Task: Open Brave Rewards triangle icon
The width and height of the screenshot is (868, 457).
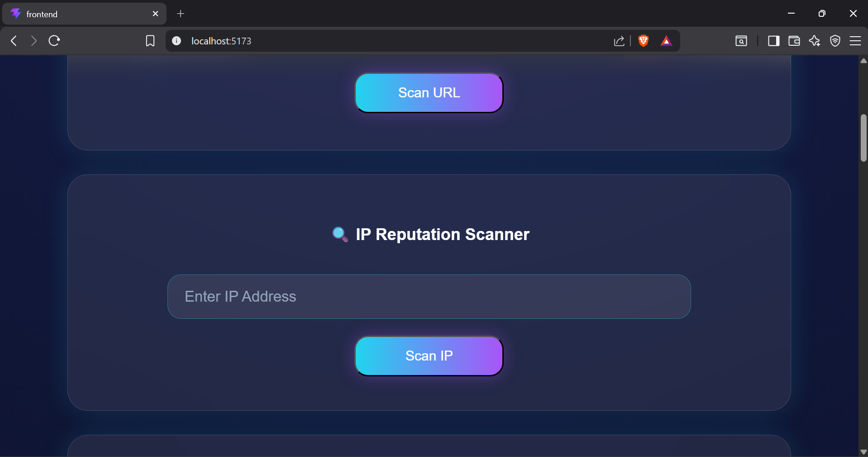Action: (x=666, y=41)
